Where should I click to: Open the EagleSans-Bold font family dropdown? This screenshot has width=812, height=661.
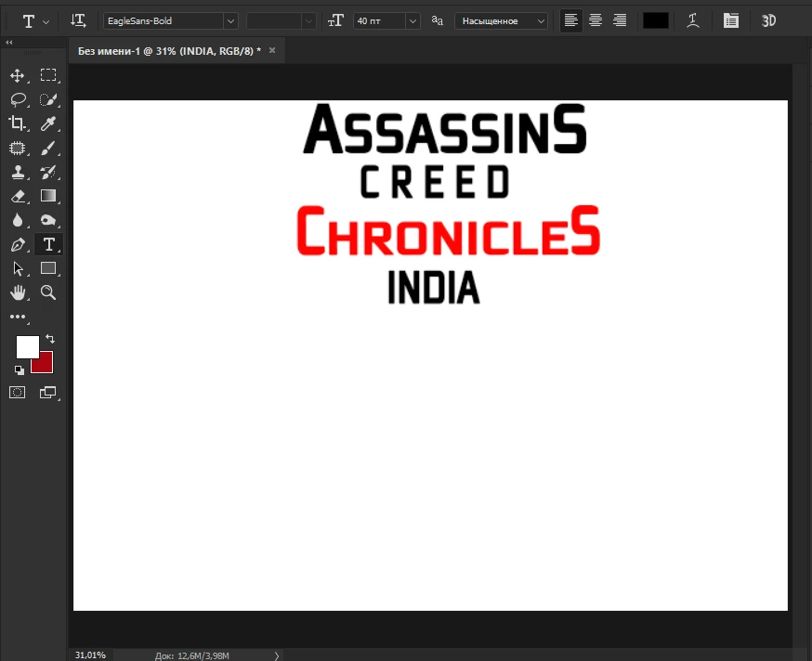(229, 19)
